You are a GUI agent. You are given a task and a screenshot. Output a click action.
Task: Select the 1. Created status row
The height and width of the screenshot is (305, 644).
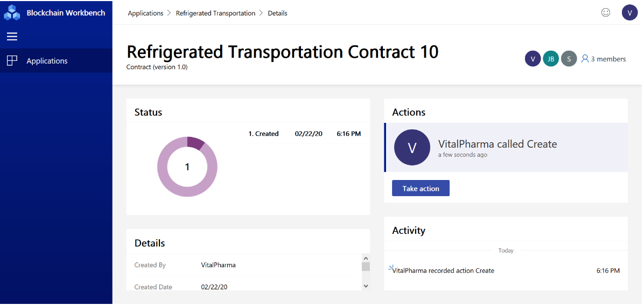pos(304,134)
